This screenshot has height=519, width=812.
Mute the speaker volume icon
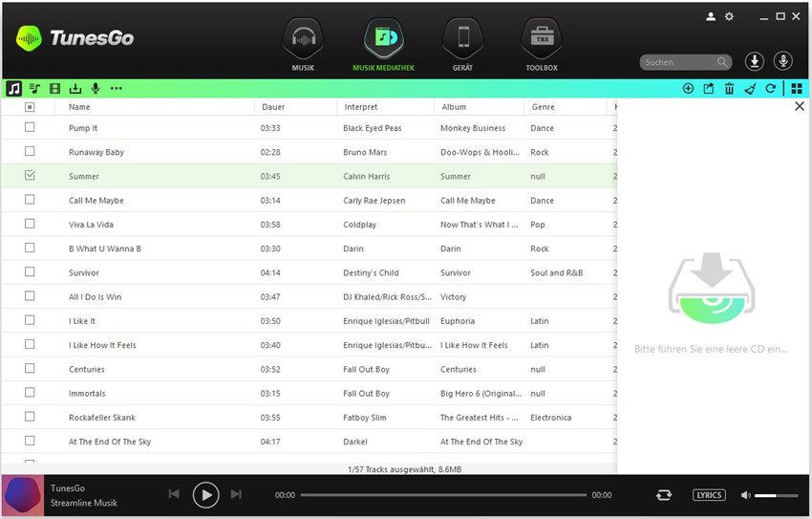tap(746, 495)
